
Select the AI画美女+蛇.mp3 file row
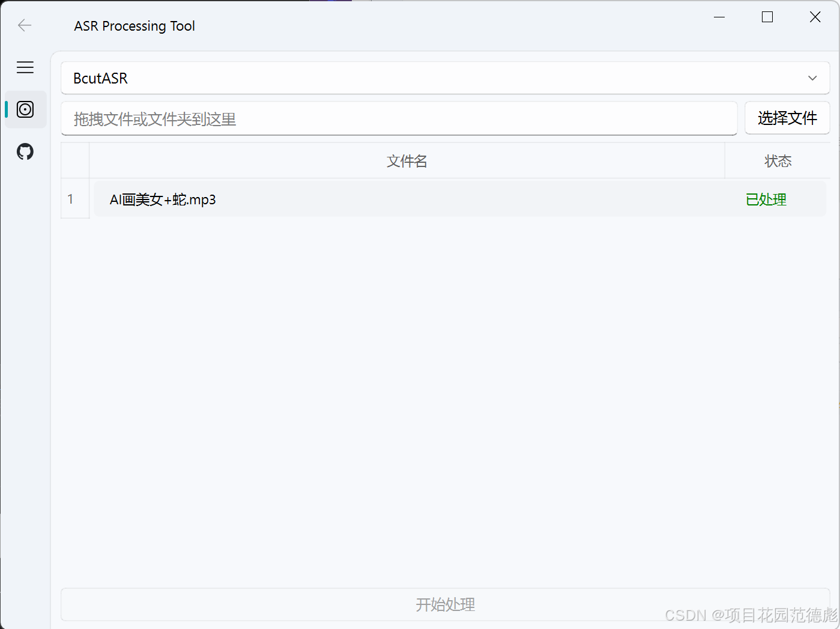point(460,199)
